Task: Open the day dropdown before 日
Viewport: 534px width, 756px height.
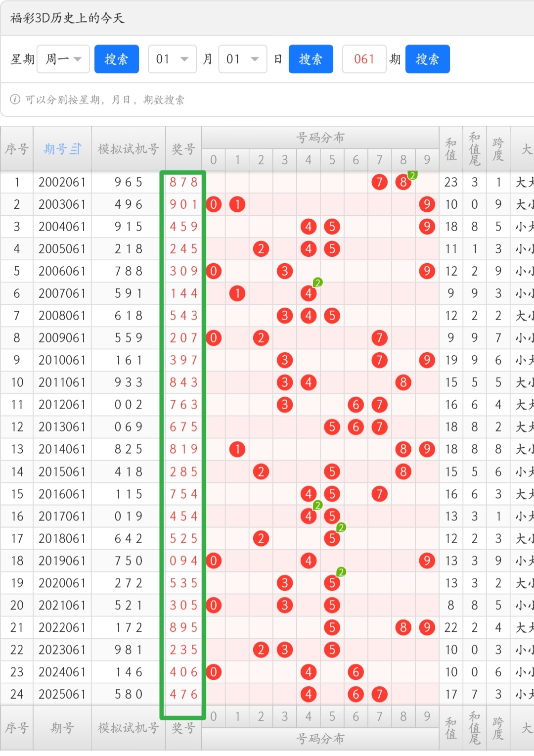Action: 243,59
